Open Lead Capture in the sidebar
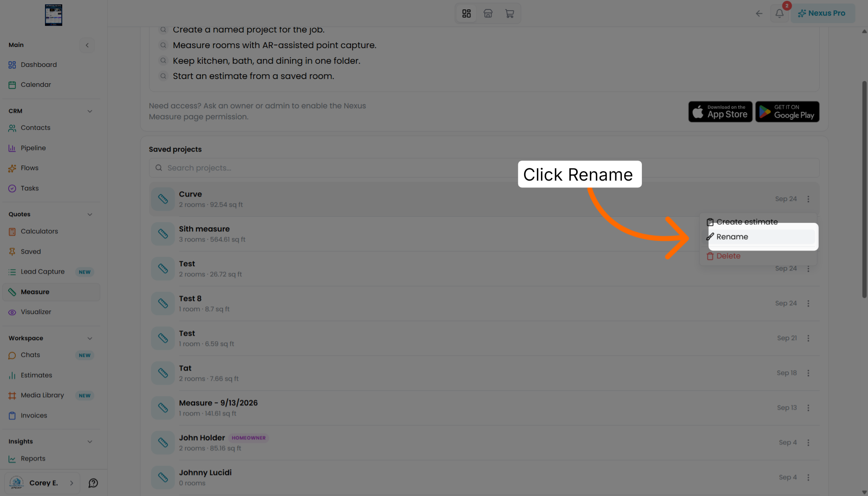868x496 pixels. coord(51,272)
